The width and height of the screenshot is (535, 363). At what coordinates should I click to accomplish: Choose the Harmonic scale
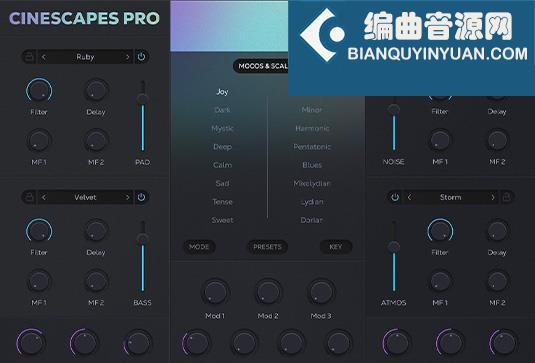pos(312,128)
